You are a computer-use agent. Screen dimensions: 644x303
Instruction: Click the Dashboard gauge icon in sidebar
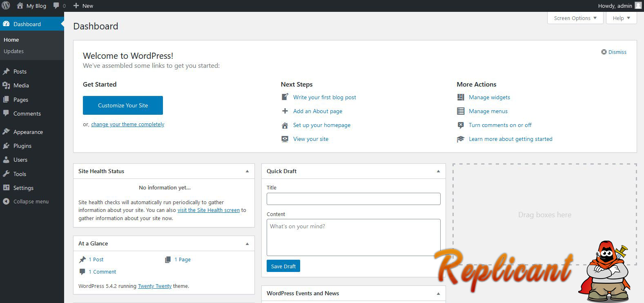tap(6, 24)
